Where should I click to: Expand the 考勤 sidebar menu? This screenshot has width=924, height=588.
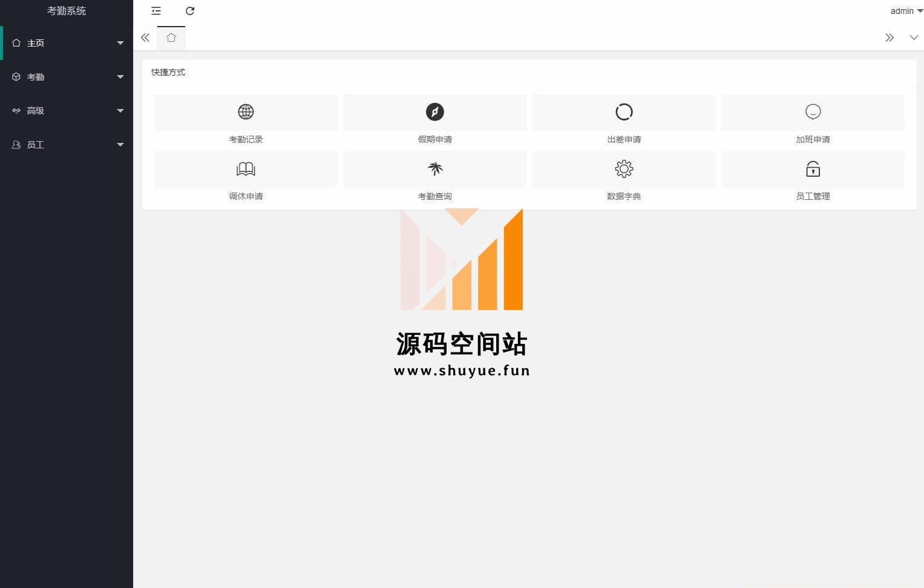(67, 77)
